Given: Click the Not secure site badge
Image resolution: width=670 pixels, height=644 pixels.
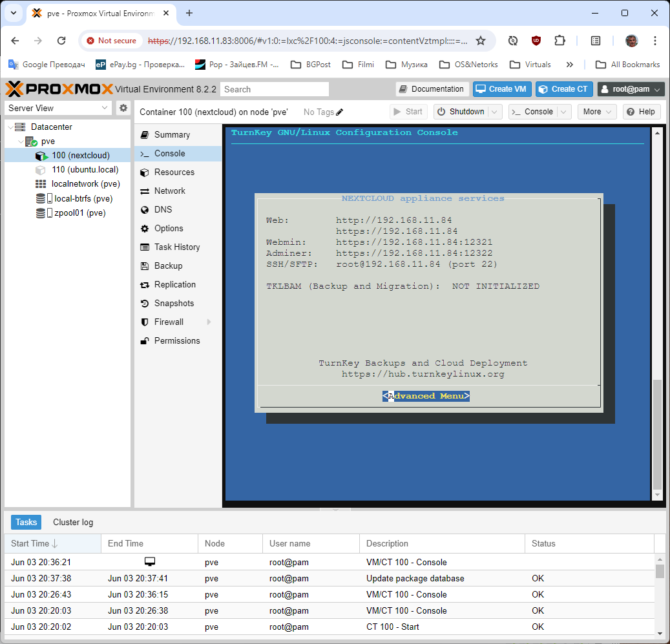Looking at the screenshot, I should point(112,41).
